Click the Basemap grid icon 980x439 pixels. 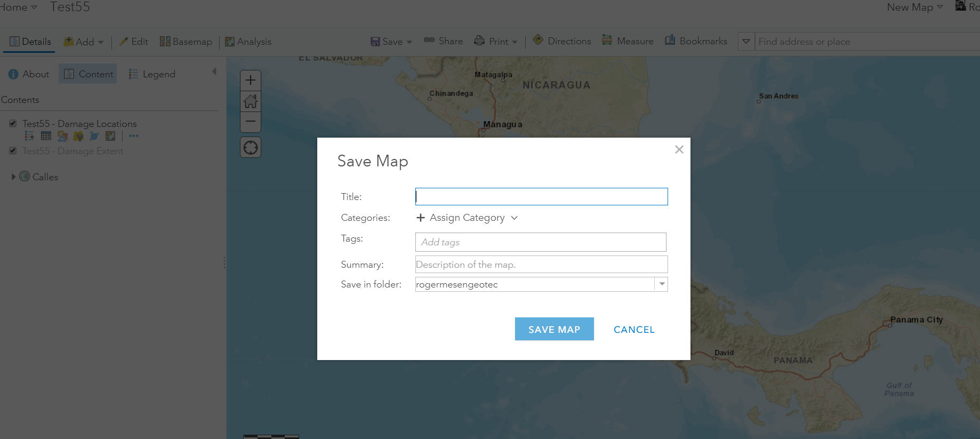165,42
